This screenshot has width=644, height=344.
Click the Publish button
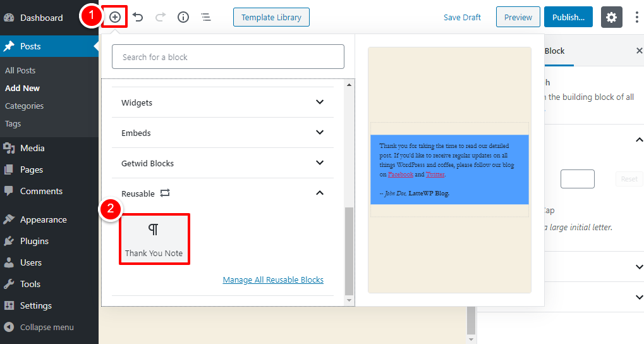(x=568, y=17)
